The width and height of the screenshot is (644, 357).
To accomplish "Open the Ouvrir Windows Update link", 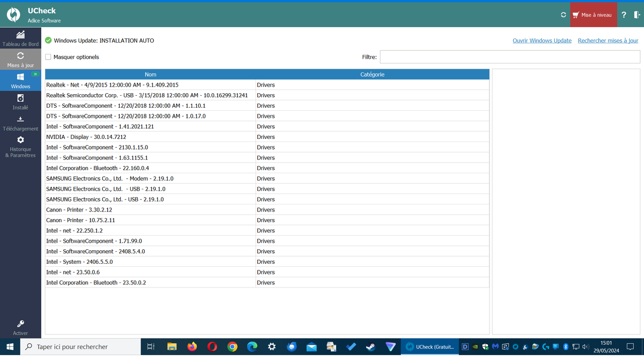I will coord(542,41).
